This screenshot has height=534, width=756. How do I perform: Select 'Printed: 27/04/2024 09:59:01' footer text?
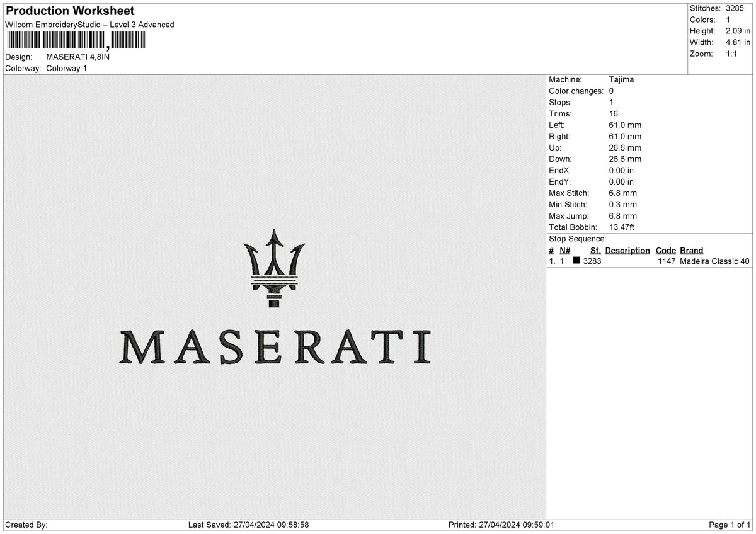[x=501, y=525]
